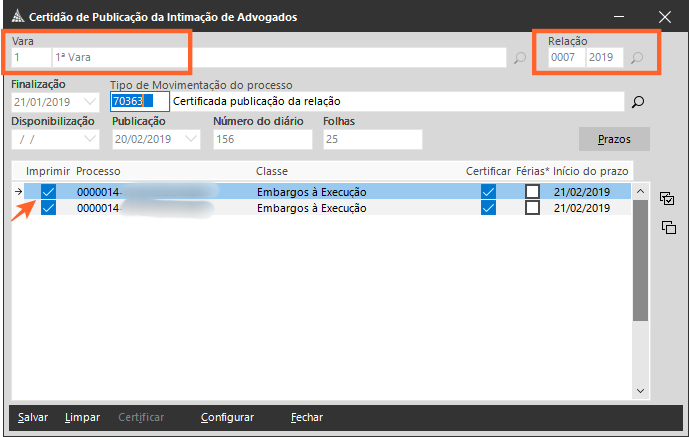Click Limpar in the bottom bar
The width and height of the screenshot is (689, 437).
pos(82,417)
